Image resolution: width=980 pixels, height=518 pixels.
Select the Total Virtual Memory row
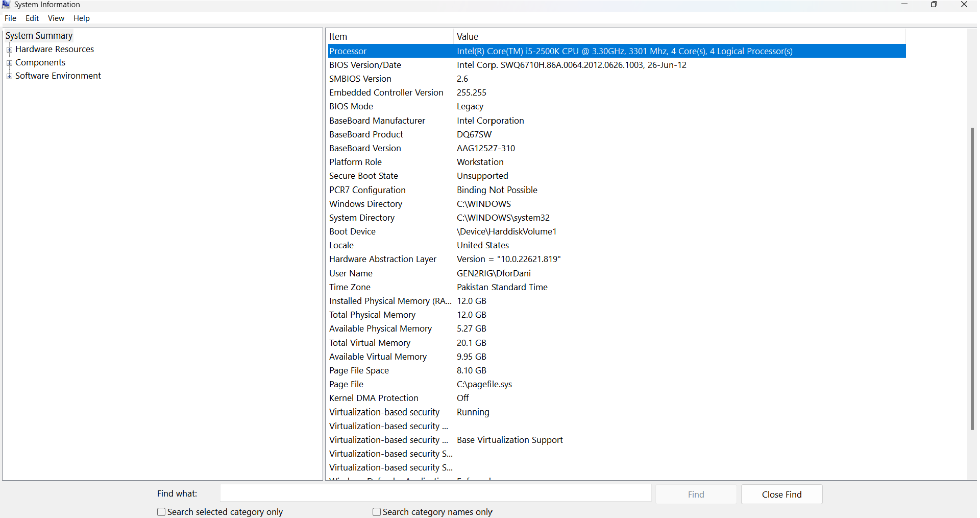617,343
